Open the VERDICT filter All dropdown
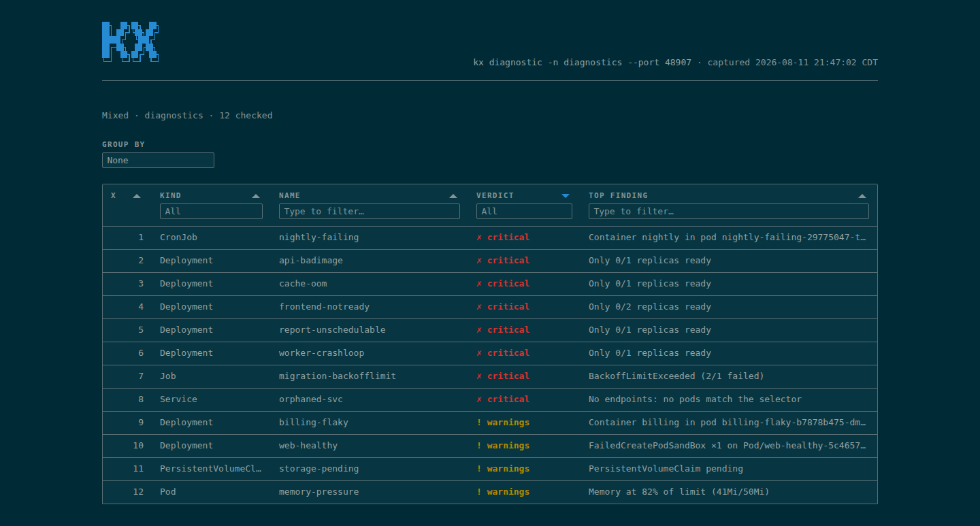 click(524, 212)
